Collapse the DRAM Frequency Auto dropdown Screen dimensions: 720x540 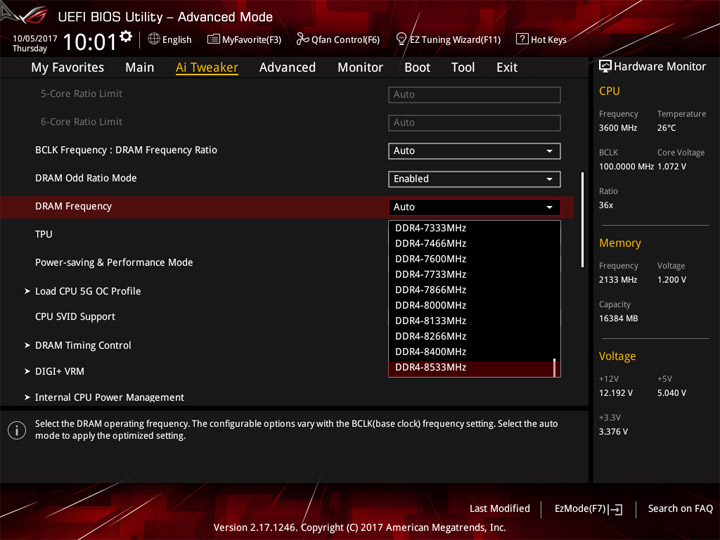(474, 207)
